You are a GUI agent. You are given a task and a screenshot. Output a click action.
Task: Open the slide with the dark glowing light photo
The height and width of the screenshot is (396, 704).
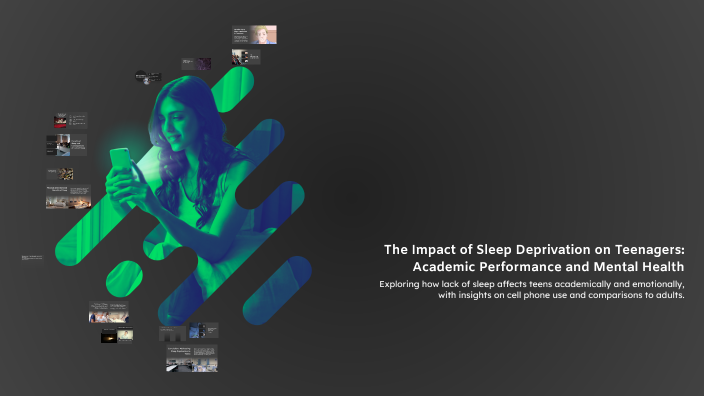[x=117, y=335]
